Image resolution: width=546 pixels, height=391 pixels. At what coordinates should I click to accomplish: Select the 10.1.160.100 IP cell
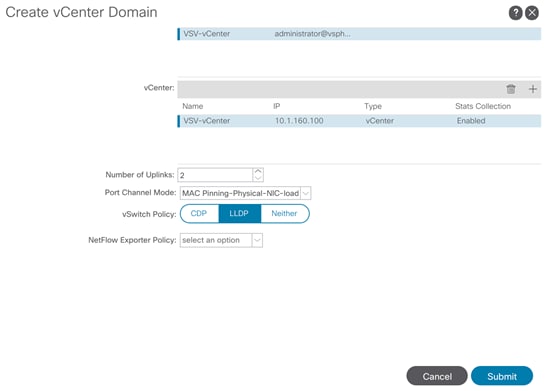coord(299,121)
